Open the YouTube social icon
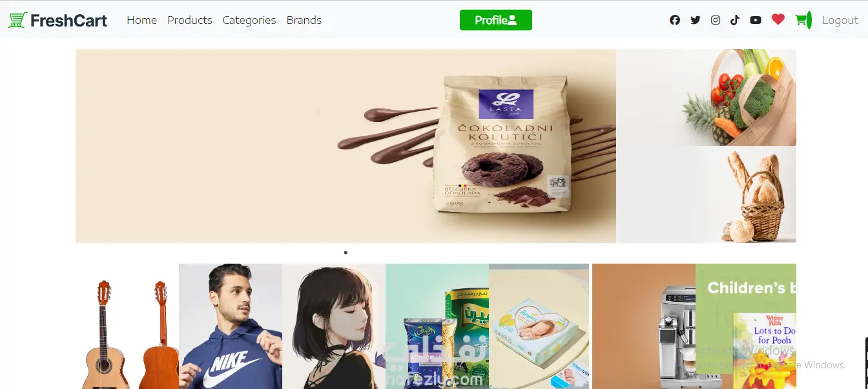The image size is (868, 389). 756,20
